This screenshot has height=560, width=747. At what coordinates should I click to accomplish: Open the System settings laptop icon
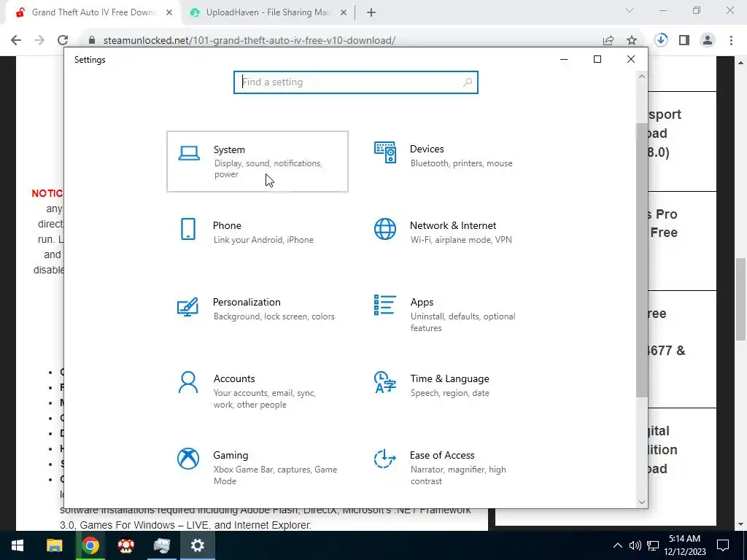pyautogui.click(x=189, y=153)
